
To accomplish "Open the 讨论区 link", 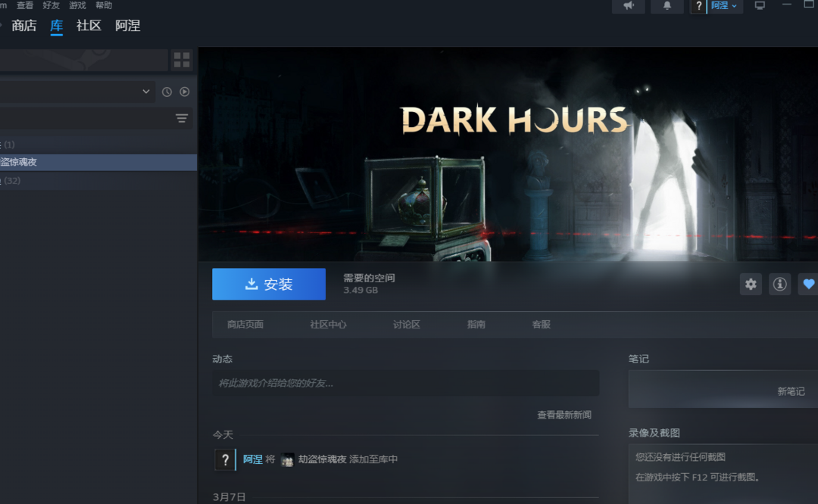I will (407, 325).
